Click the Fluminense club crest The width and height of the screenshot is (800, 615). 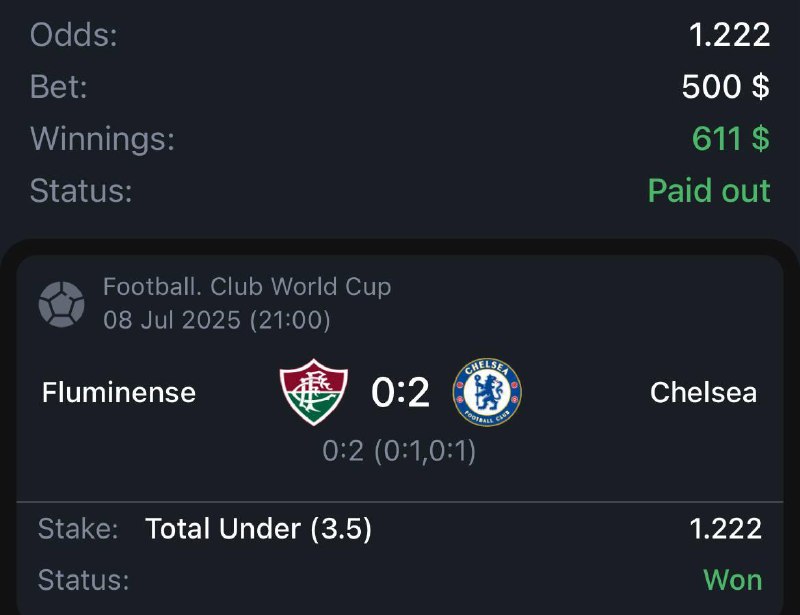(314, 392)
